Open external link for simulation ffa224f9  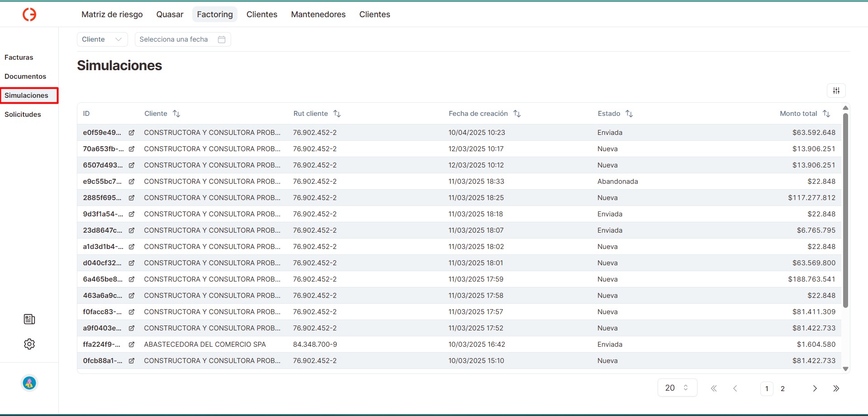point(132,344)
